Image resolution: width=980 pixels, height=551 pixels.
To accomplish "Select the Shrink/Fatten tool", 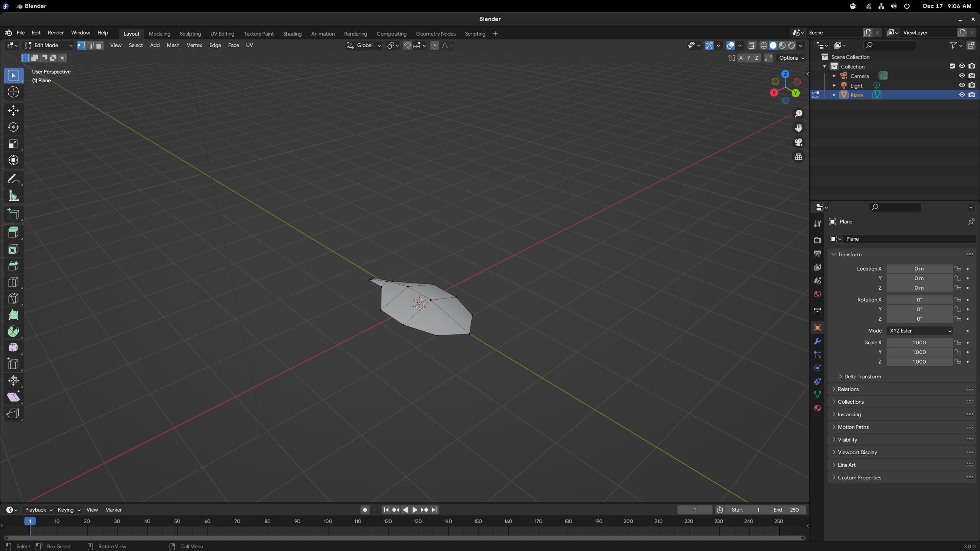I will pyautogui.click(x=13, y=380).
